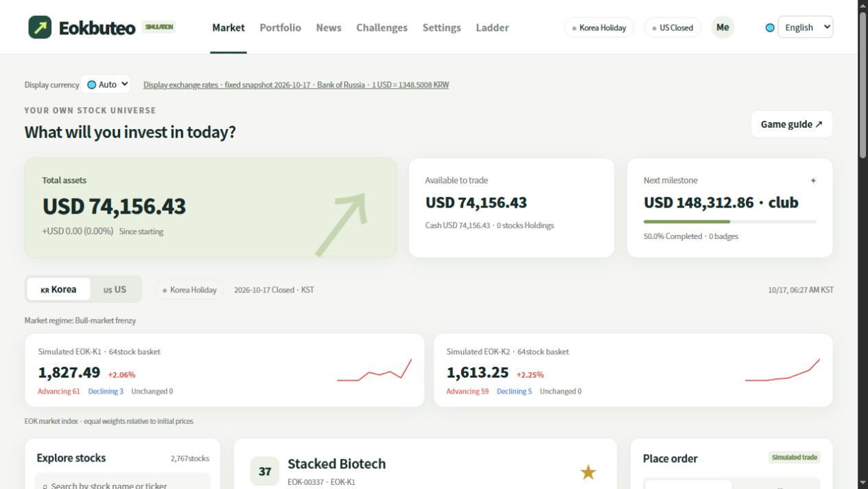Click the Stacked Biotech stock name
This screenshot has height=489, width=868.
pyautogui.click(x=337, y=464)
